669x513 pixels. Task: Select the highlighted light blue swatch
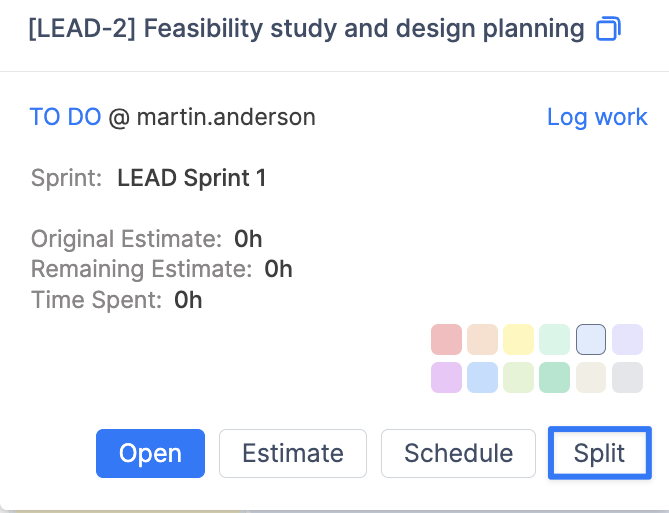[x=591, y=339]
